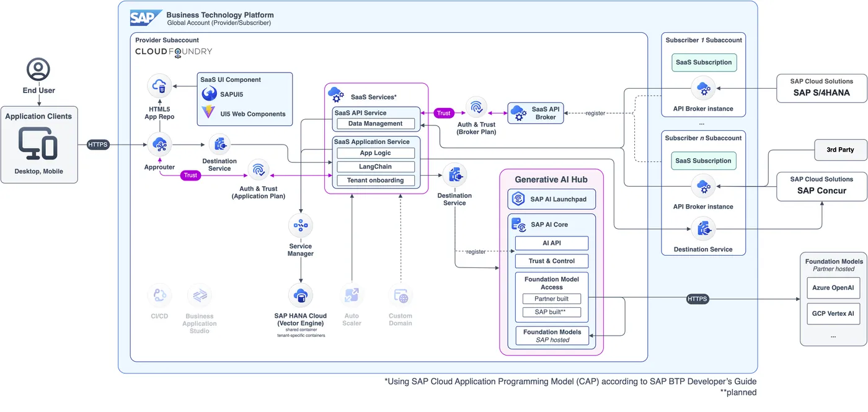Click the Service Manager icon
This screenshot has height=412, width=868.
[300, 225]
